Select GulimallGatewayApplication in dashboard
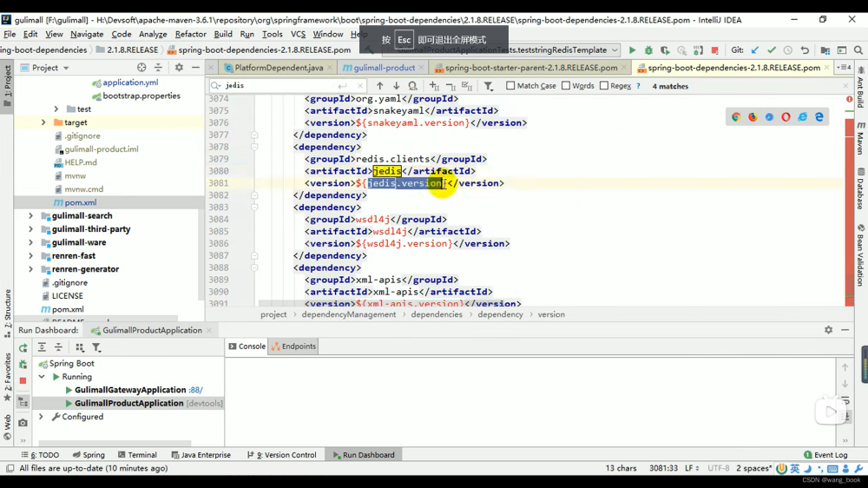The width and height of the screenshot is (868, 488). pyautogui.click(x=130, y=390)
